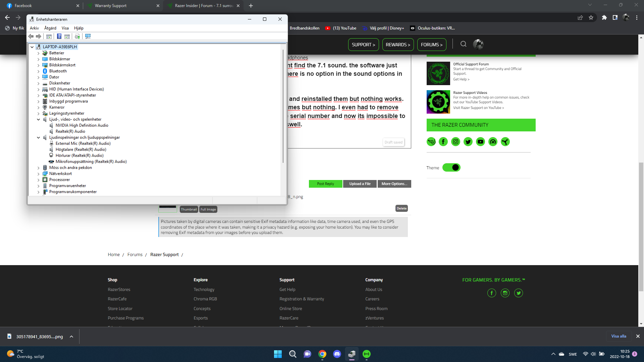Open the Åtgärd menu
Screen dimensions: 644x362
(50, 28)
